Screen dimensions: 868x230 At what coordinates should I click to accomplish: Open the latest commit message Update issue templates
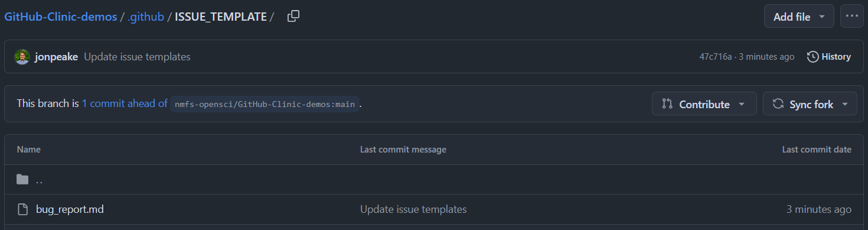click(137, 57)
